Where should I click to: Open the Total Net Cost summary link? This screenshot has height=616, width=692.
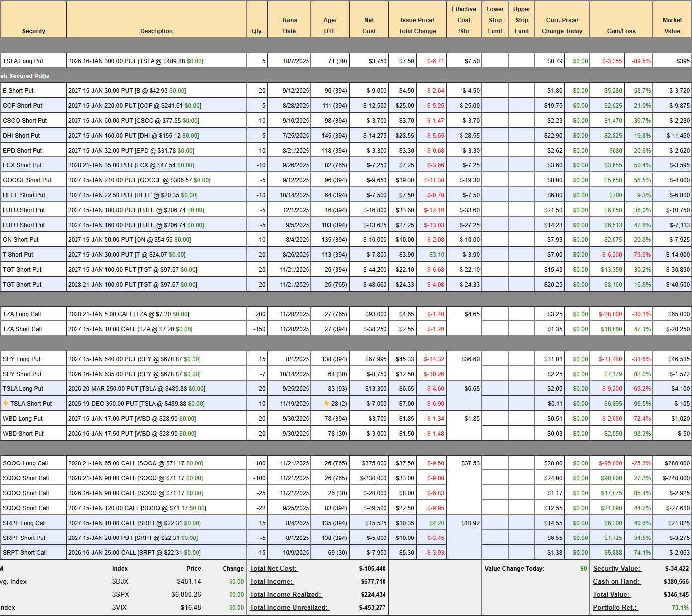point(273,569)
